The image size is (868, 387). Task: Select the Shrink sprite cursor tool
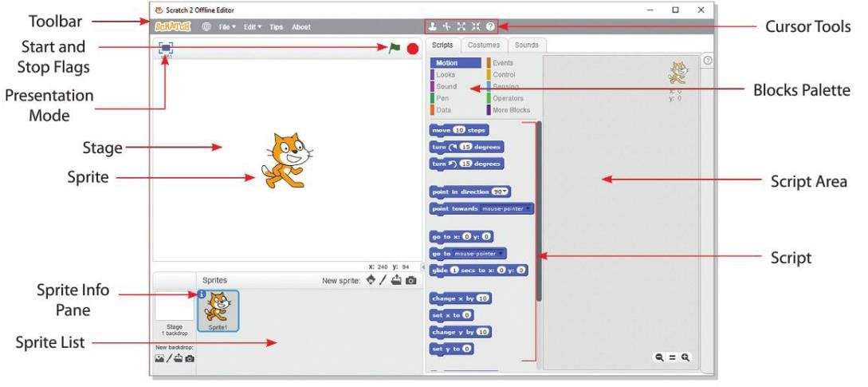tap(476, 26)
